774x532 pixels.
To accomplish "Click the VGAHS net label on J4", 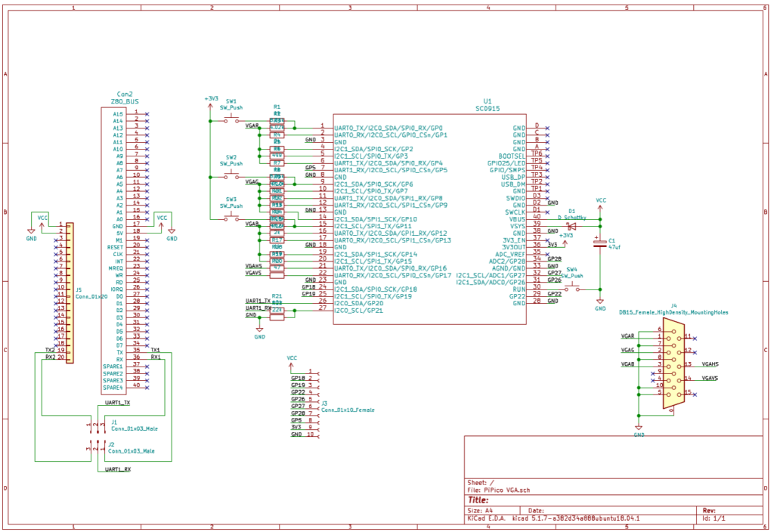I will pos(710,364).
